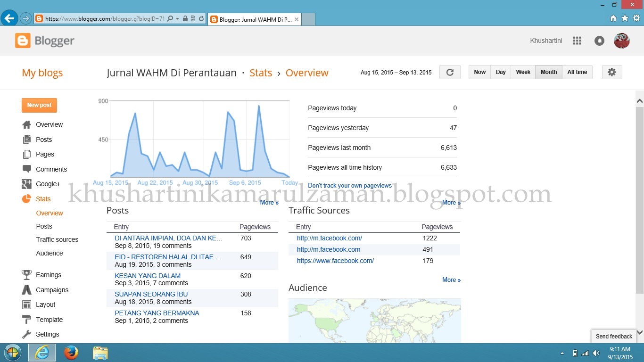Select the Now time range
Image resolution: width=644 pixels, height=362 pixels.
(x=479, y=72)
